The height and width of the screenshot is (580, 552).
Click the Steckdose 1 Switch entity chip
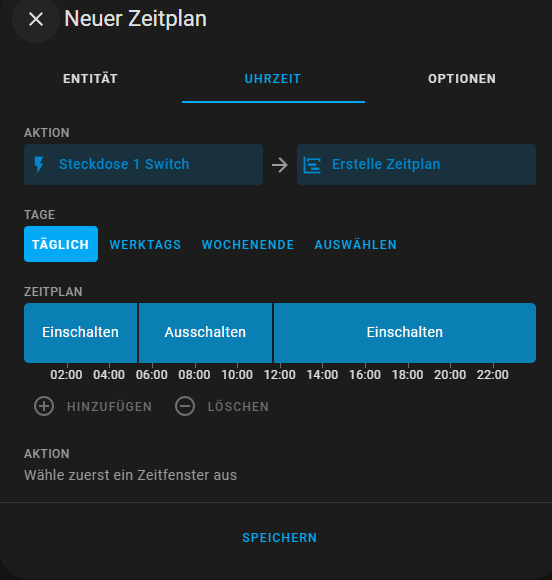point(144,165)
